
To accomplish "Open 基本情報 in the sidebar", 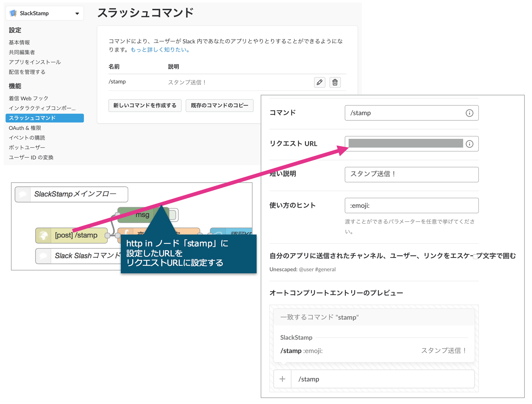I will 19,43.
